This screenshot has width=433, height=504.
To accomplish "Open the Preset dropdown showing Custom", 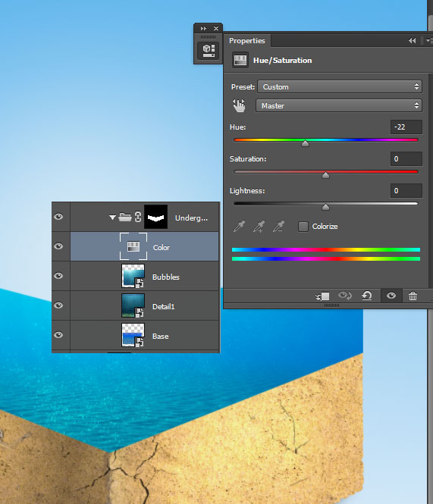I will pyautogui.click(x=340, y=86).
